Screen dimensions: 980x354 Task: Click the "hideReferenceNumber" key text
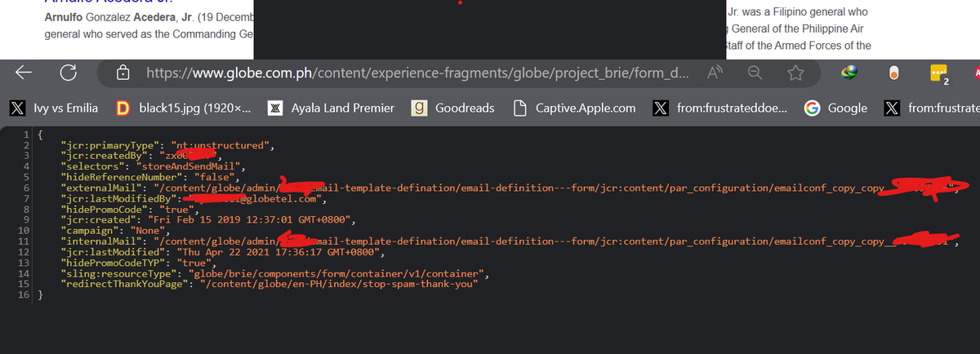tap(122, 175)
